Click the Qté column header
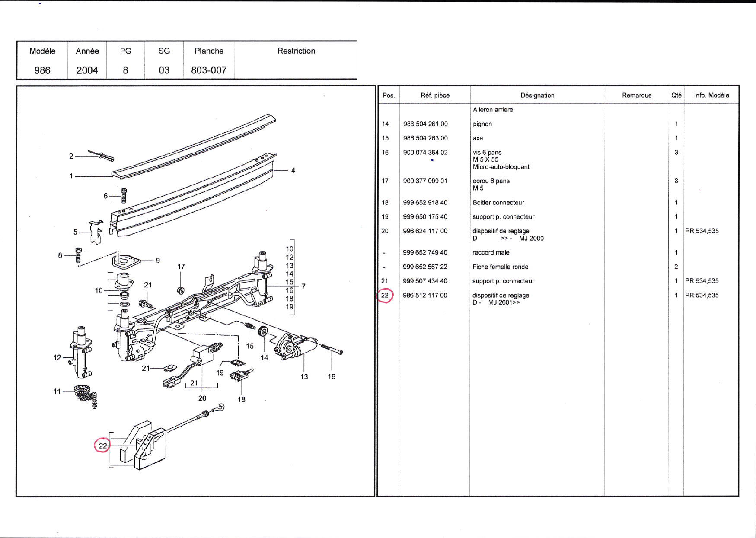This screenshot has height=538, width=756. click(676, 96)
